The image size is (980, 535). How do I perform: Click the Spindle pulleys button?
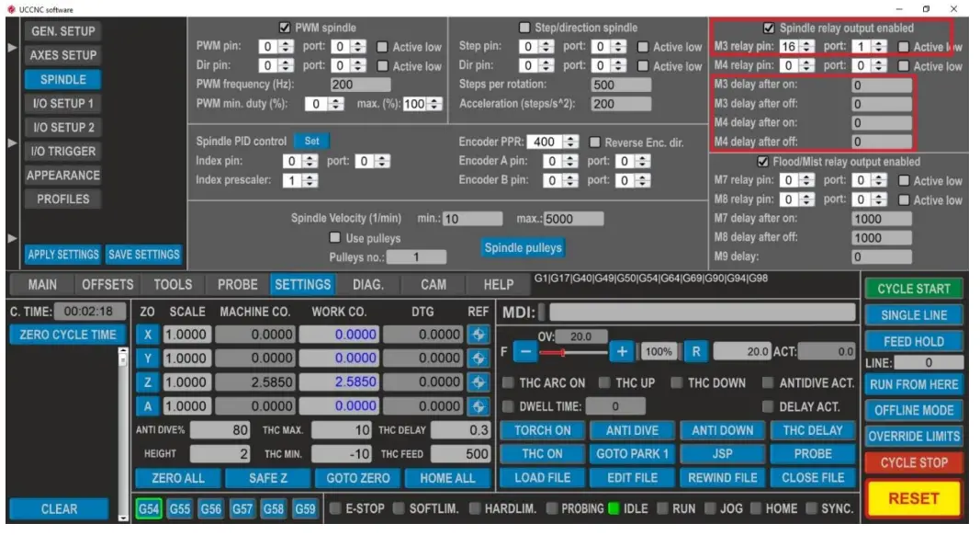(x=523, y=247)
